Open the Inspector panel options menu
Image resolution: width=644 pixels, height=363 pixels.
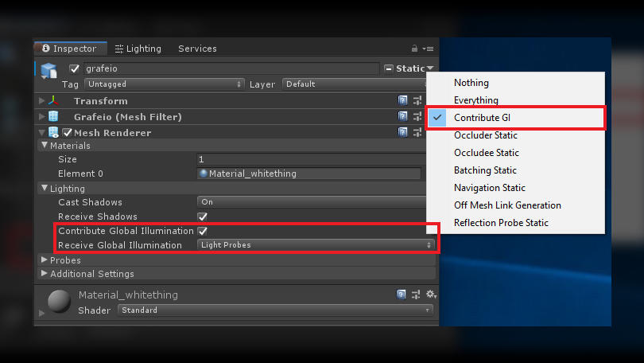coord(428,49)
